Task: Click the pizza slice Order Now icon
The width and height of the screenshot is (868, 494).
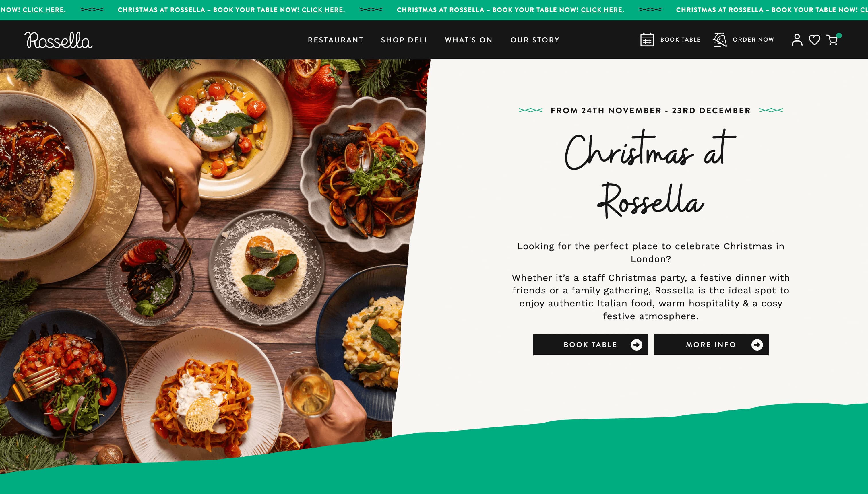Action: (719, 40)
